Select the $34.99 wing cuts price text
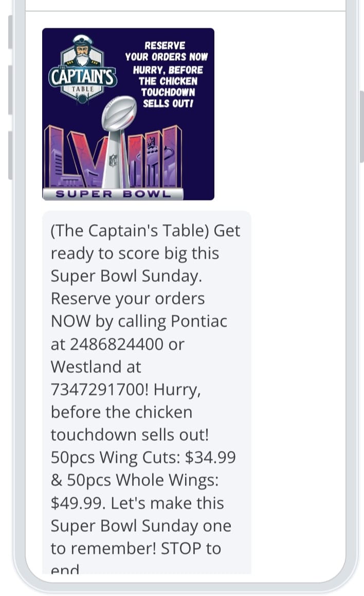 click(x=210, y=457)
